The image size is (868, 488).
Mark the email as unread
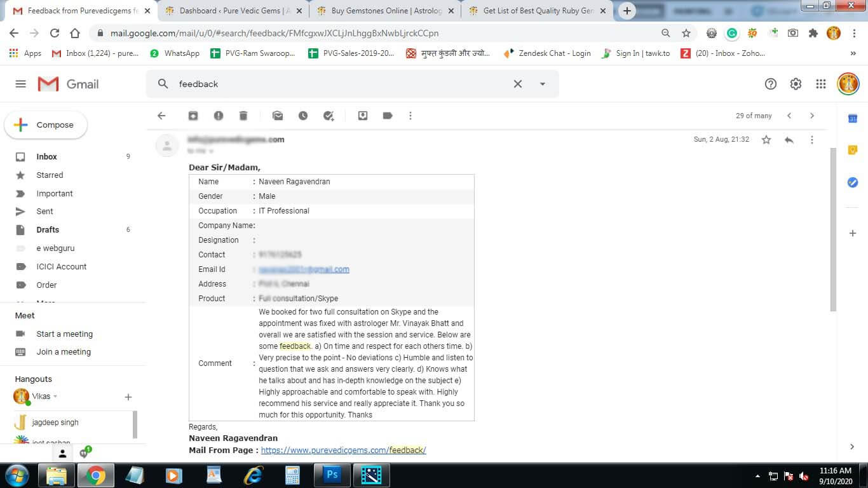[x=278, y=116]
